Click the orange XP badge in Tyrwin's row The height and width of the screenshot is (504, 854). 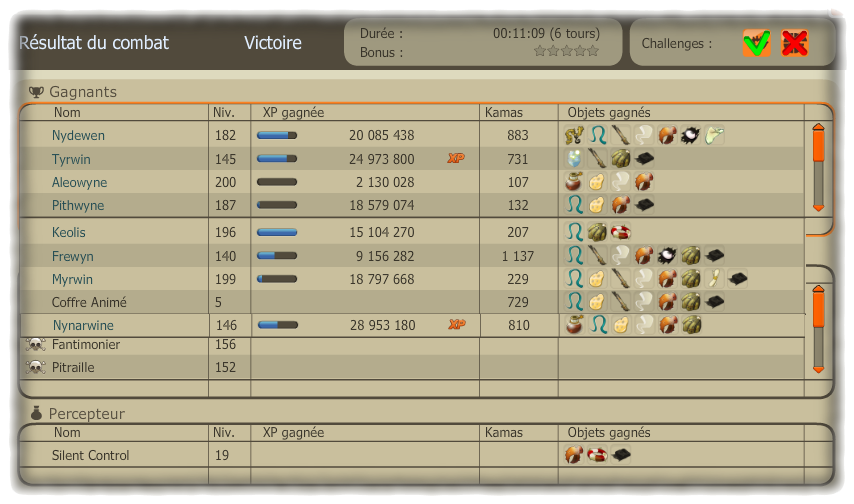point(456,159)
